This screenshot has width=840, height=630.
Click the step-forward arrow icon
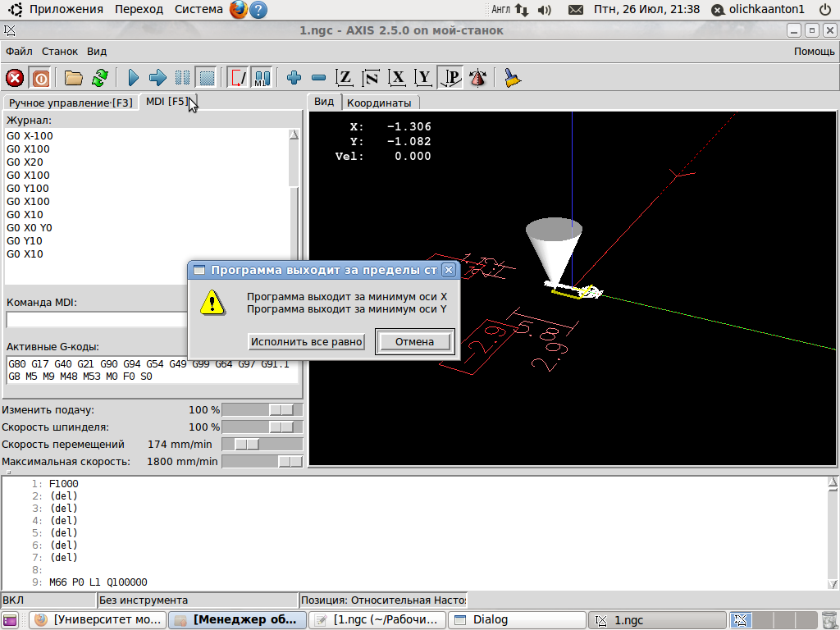[x=157, y=78]
